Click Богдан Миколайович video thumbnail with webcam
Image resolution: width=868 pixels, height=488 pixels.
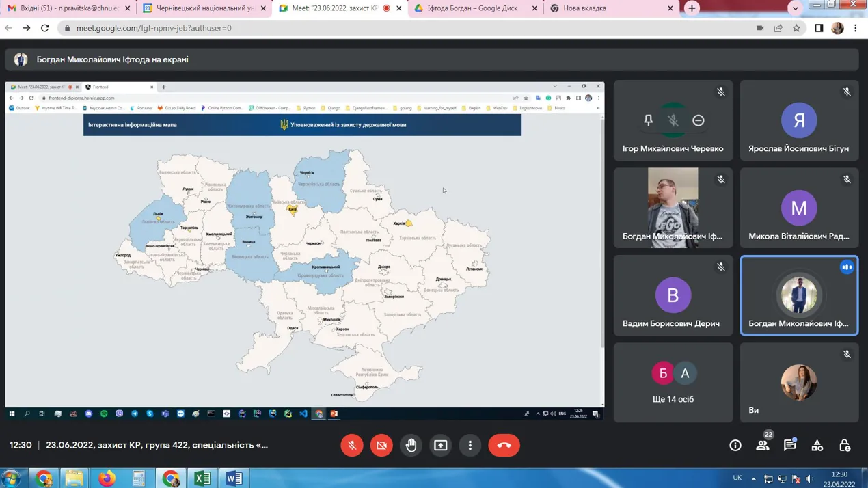pyautogui.click(x=673, y=208)
